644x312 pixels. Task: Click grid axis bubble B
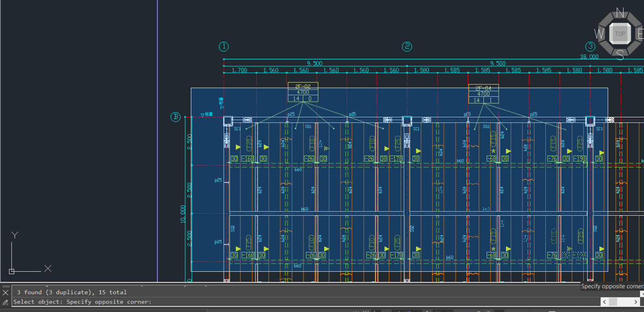175,117
